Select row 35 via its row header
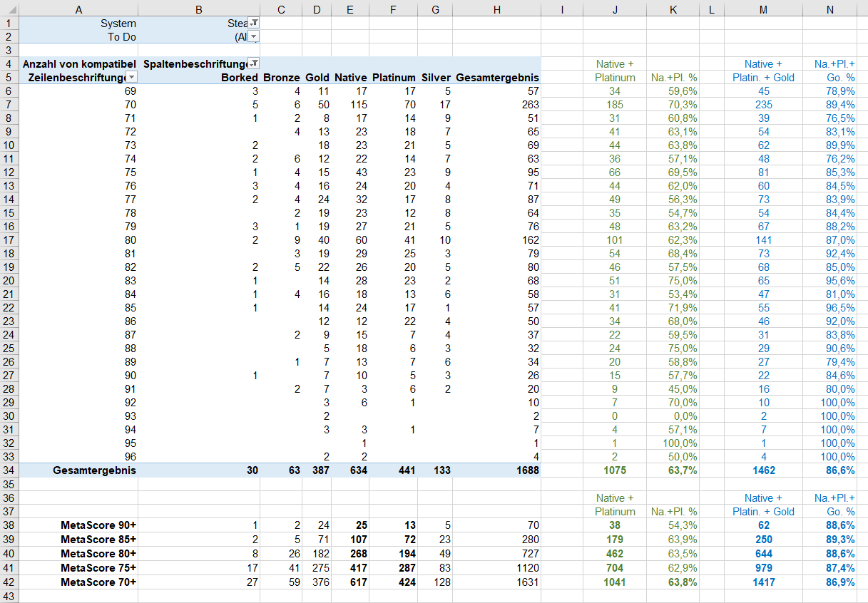868x603 pixels. (9, 484)
